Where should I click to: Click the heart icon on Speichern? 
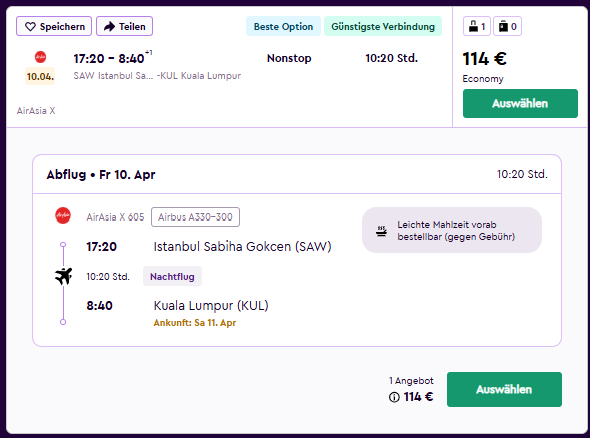pyautogui.click(x=30, y=27)
